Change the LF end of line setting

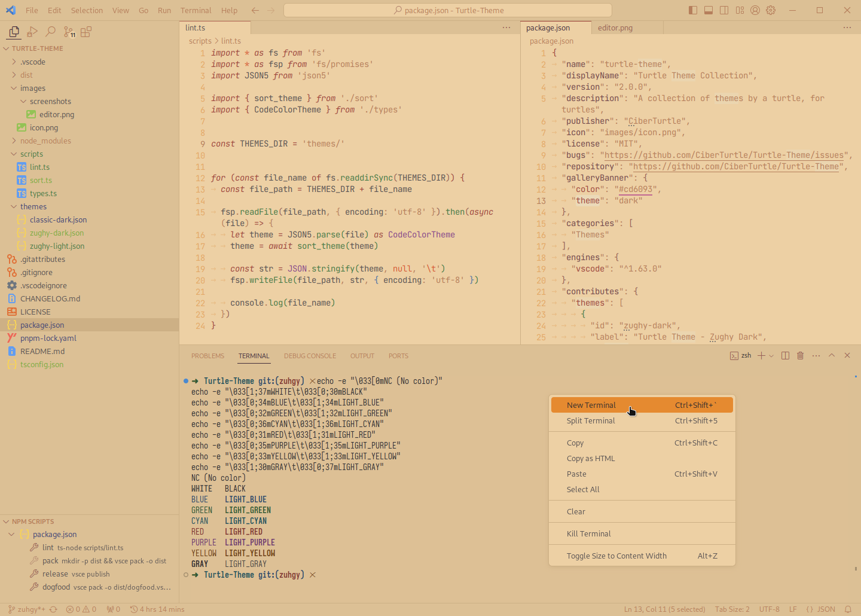coord(793,609)
